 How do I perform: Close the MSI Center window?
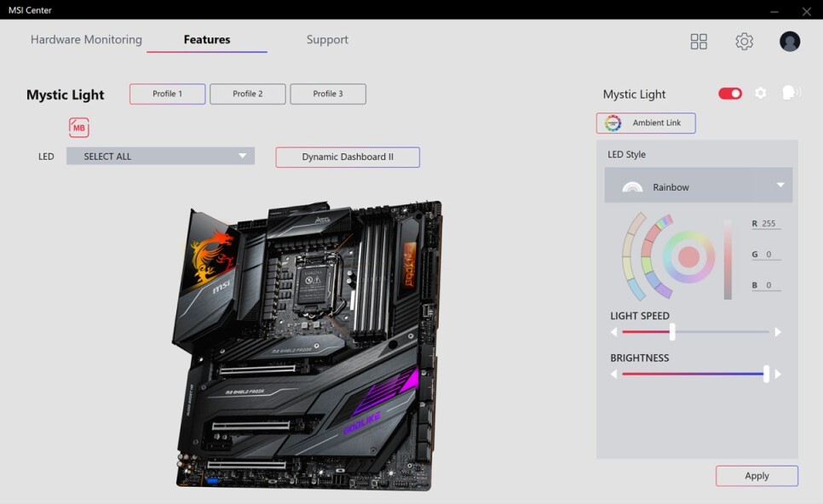coord(806,11)
